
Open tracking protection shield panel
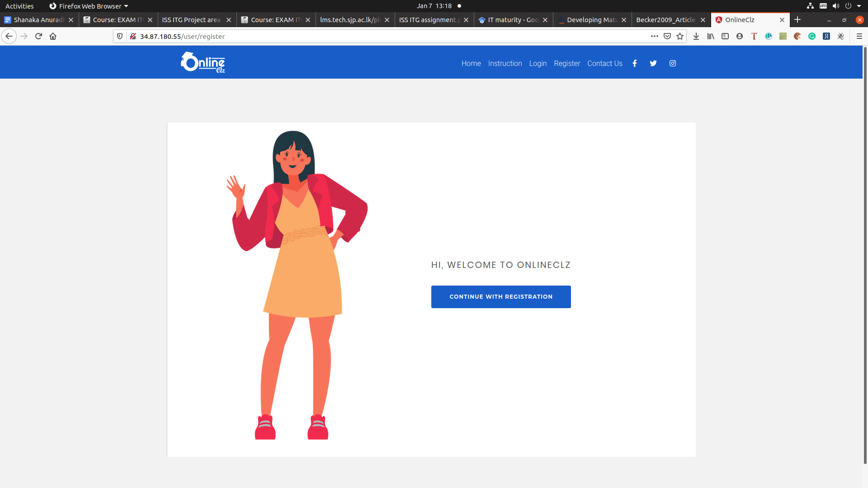click(120, 36)
